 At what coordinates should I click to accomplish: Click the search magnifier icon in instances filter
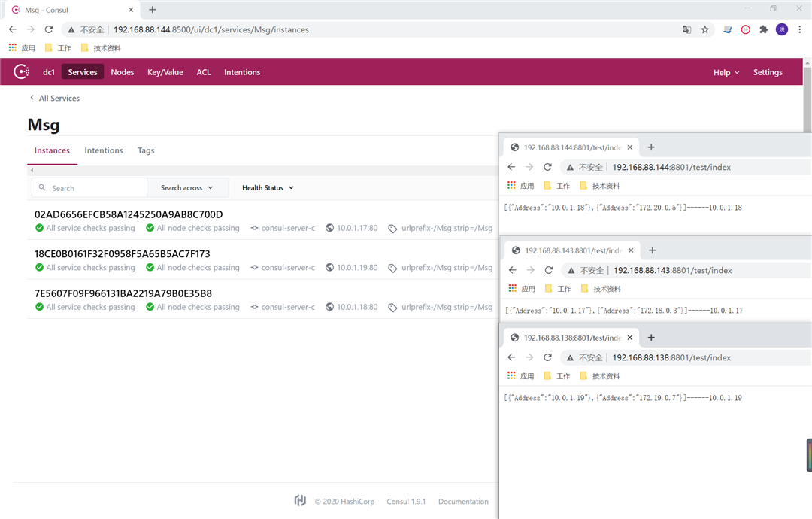42,187
